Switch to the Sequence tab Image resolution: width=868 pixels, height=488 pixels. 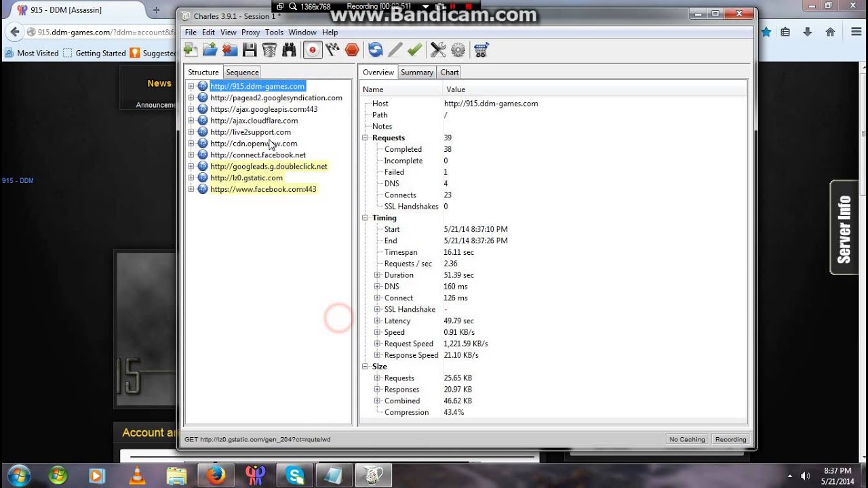tap(242, 72)
